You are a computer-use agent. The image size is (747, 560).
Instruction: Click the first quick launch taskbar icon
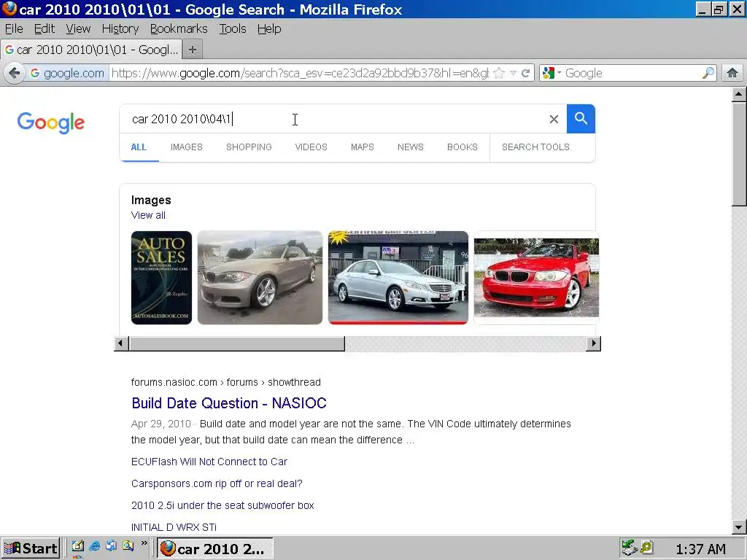click(x=78, y=545)
